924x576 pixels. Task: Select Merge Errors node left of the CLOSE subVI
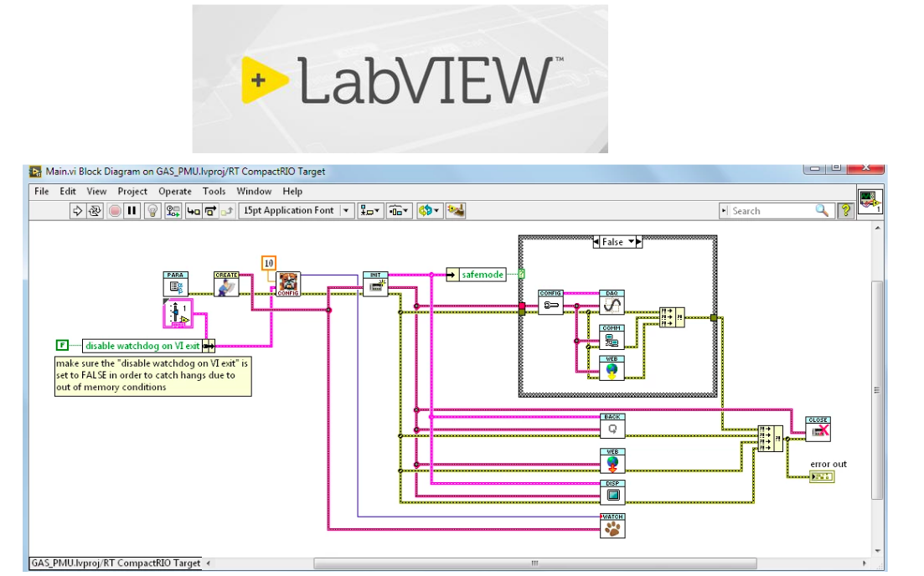770,439
